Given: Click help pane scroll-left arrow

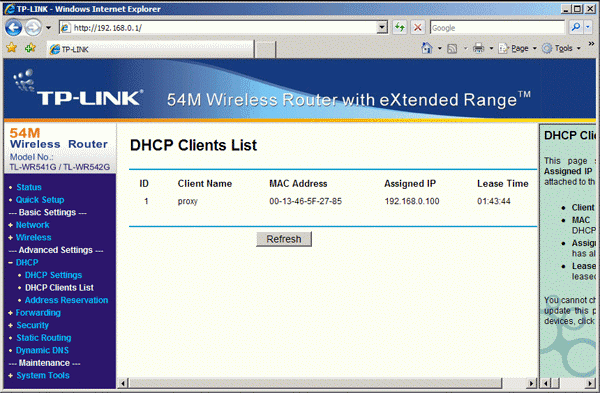Looking at the screenshot, I should tap(546, 383).
